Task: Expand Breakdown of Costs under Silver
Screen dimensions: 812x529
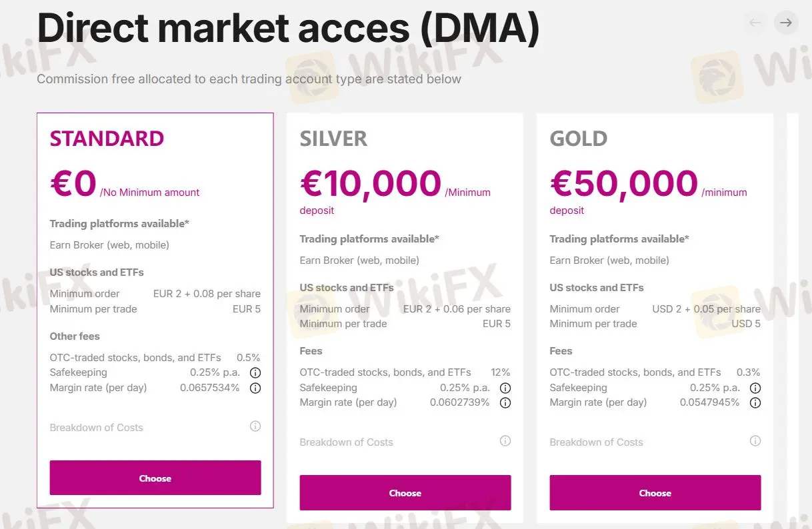Action: point(347,442)
